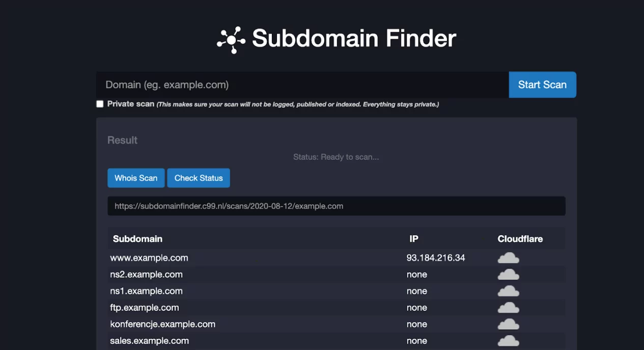Click the Cloudflare cloud icon for konferencje.example.com
Viewport: 644px width, 350px height.
508,324
